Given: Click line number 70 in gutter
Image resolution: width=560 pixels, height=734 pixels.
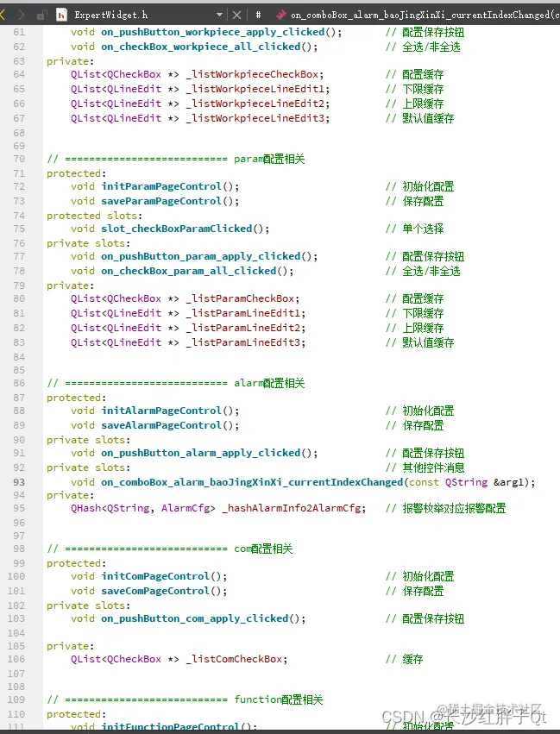Looking at the screenshot, I should tap(19, 159).
